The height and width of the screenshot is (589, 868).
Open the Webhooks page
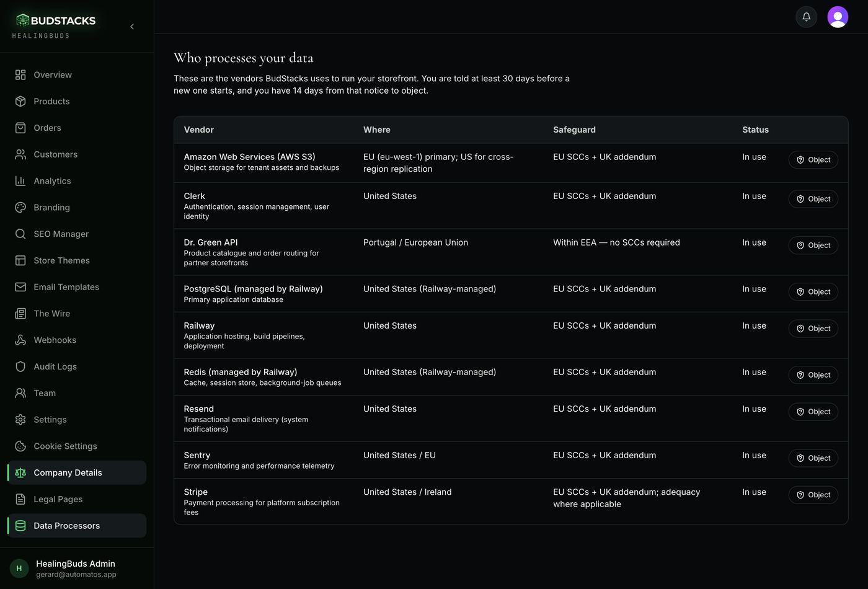pos(77,340)
